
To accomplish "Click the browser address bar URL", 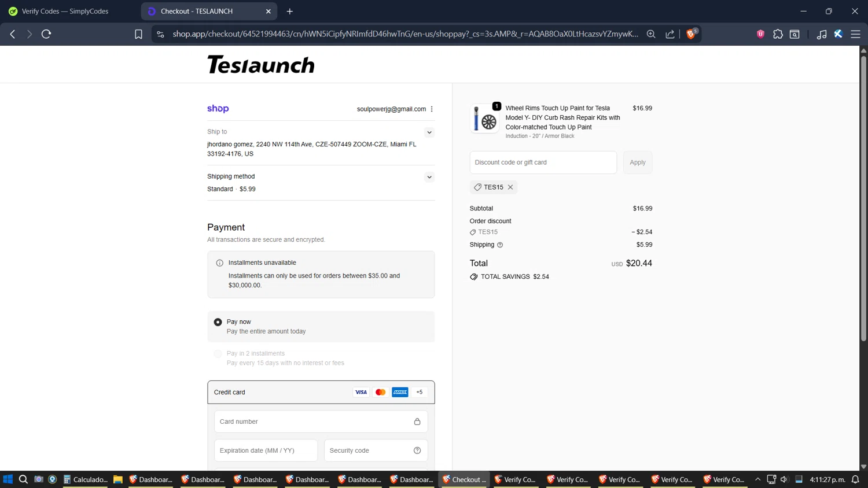I will click(405, 34).
